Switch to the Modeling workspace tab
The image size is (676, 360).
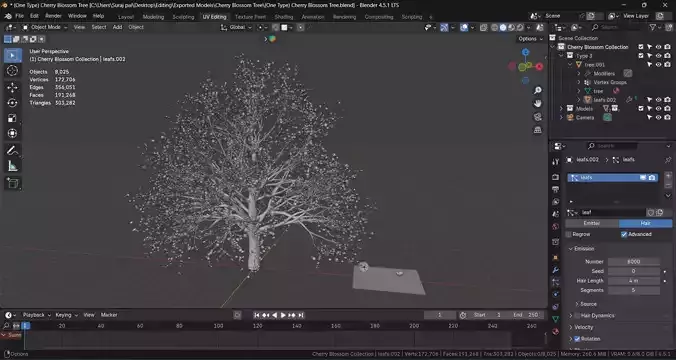coord(153,17)
